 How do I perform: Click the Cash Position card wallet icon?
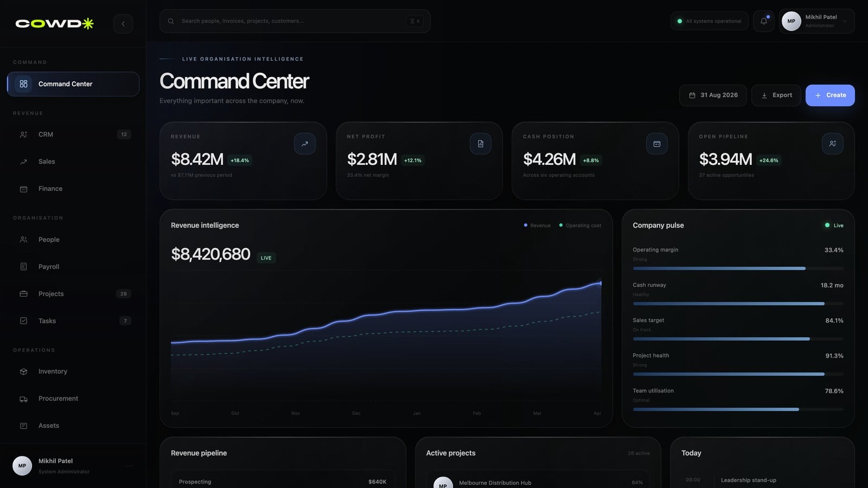coord(657,144)
